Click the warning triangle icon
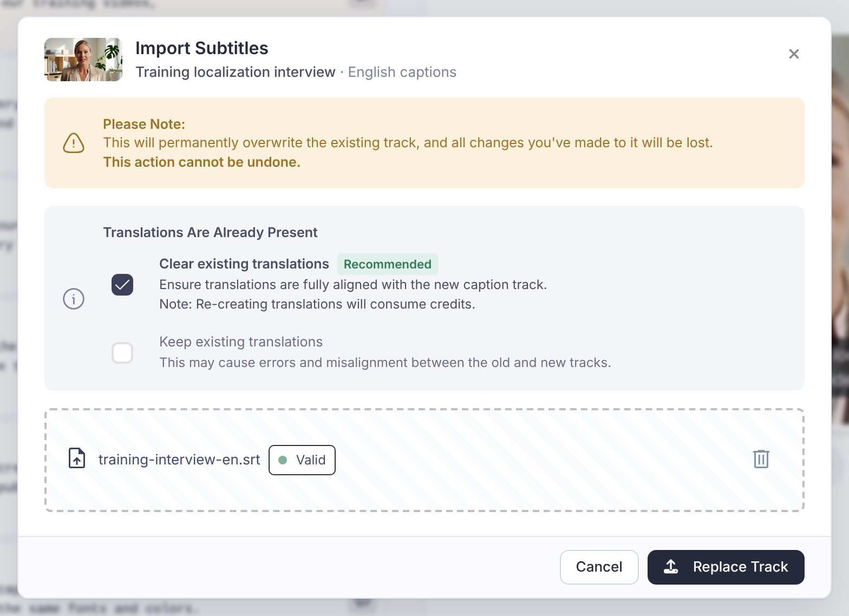849x616 pixels. click(74, 143)
